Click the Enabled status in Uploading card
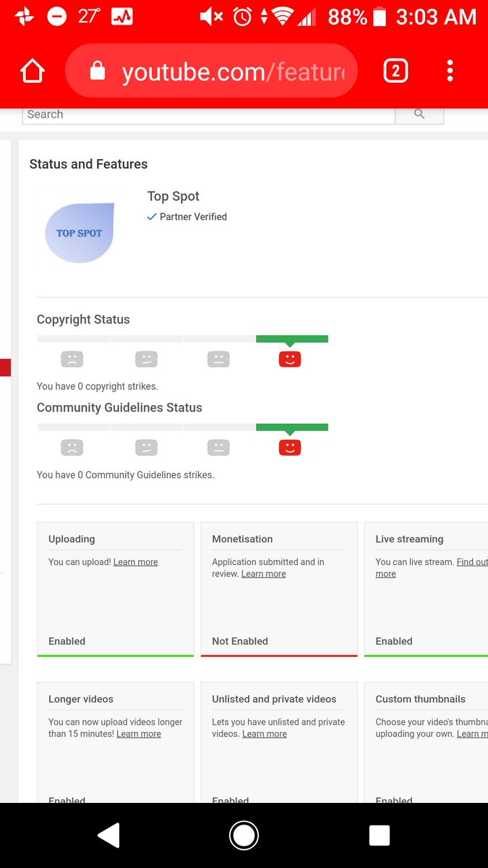The image size is (488, 868). [x=67, y=642]
